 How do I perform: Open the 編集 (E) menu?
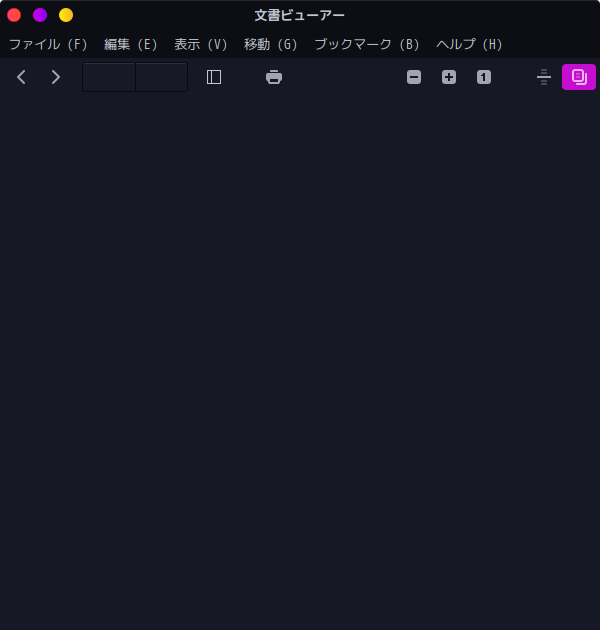point(131,44)
